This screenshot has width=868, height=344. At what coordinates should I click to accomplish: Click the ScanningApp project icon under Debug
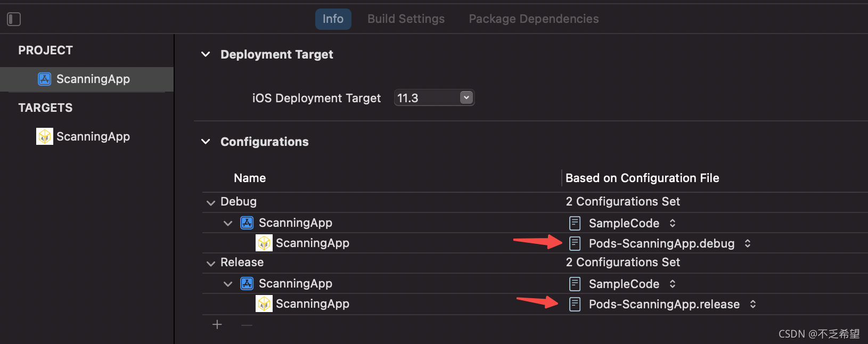click(x=247, y=223)
